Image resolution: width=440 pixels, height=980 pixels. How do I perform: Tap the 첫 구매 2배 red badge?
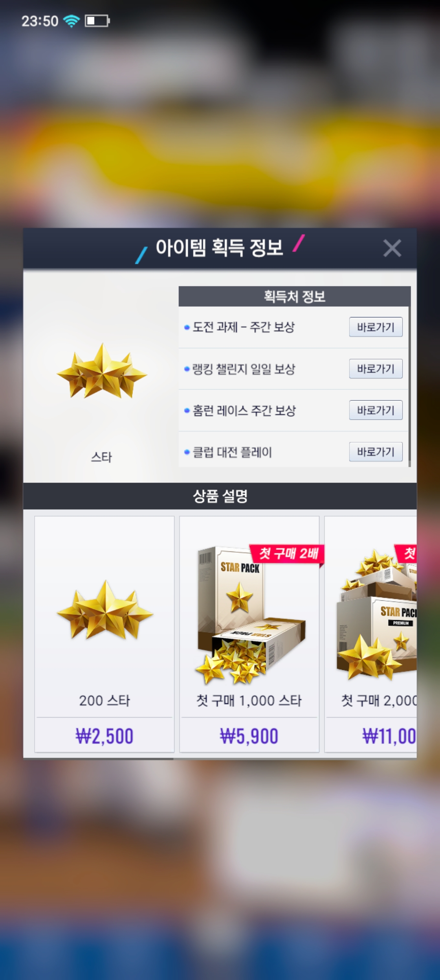[x=288, y=553]
